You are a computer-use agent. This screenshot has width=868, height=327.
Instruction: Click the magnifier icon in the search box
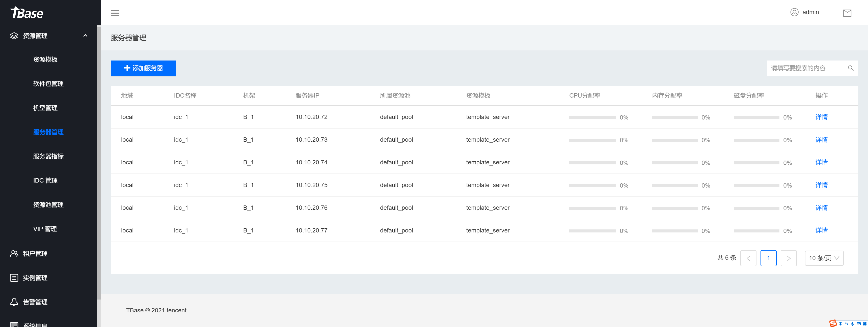click(x=851, y=68)
